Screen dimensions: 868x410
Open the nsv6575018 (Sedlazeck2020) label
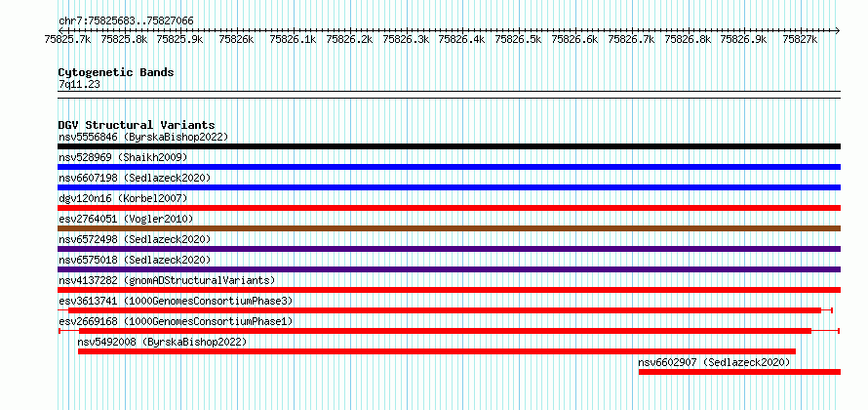coord(135,260)
